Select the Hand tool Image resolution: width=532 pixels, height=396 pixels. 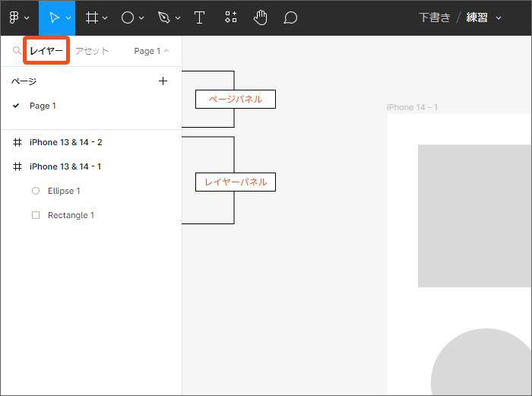(261, 17)
